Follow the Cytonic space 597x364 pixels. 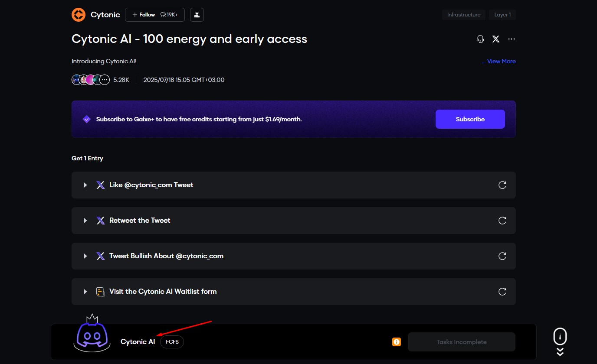144,15
